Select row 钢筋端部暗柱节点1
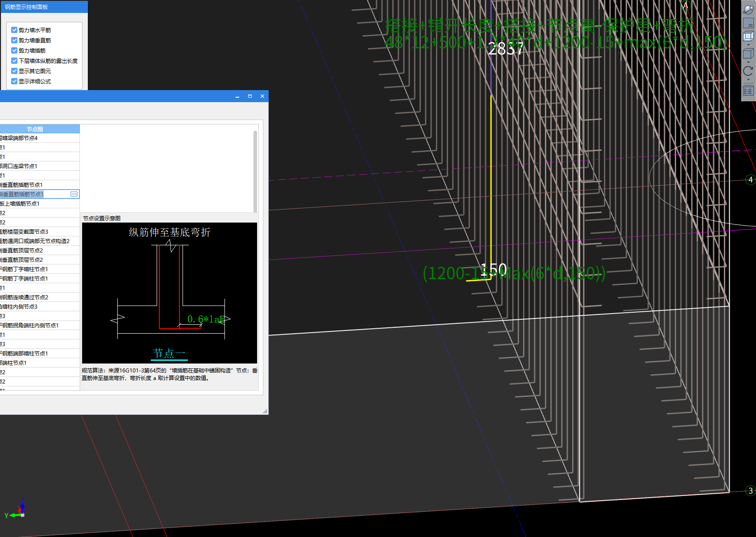Viewport: 756px width, 537px height. pyautogui.click(x=40, y=354)
